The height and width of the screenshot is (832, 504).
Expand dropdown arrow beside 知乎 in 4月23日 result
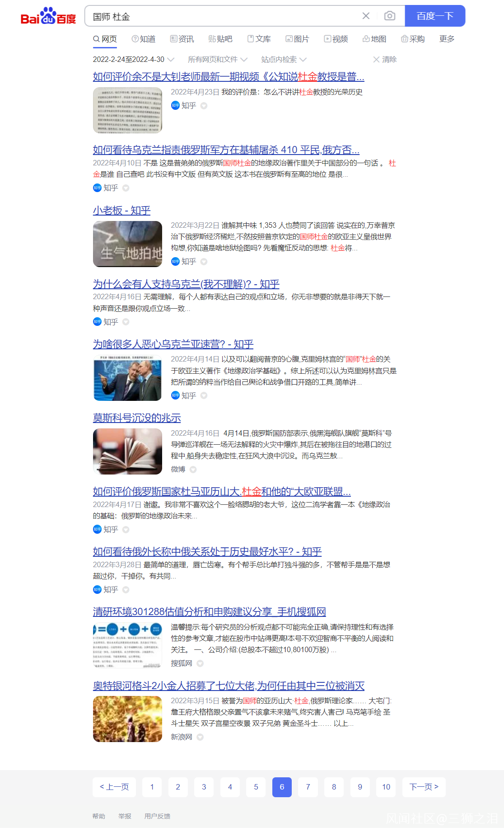[204, 106]
